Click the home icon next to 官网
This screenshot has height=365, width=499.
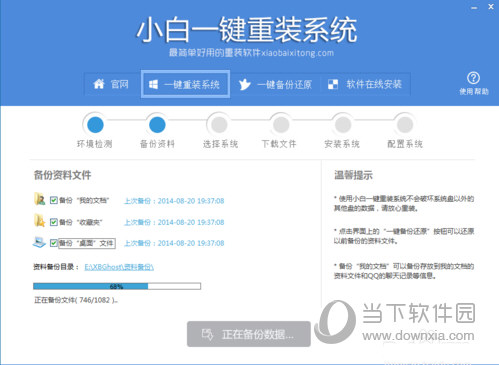coord(99,84)
